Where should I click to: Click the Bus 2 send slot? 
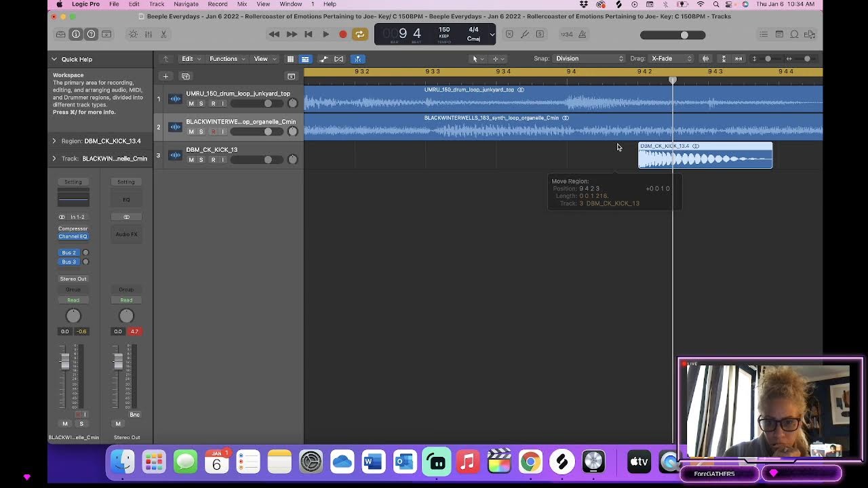pyautogui.click(x=69, y=253)
